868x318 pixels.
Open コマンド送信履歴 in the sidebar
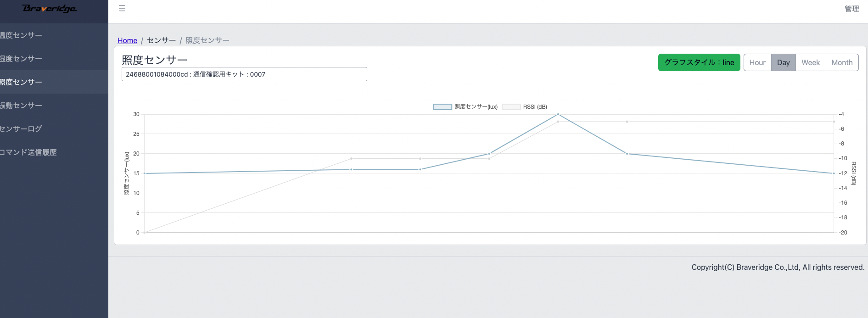coord(54,152)
